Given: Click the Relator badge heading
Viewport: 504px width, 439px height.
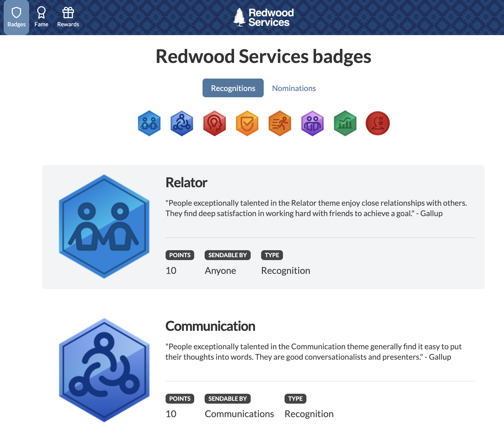Looking at the screenshot, I should click(x=186, y=182).
